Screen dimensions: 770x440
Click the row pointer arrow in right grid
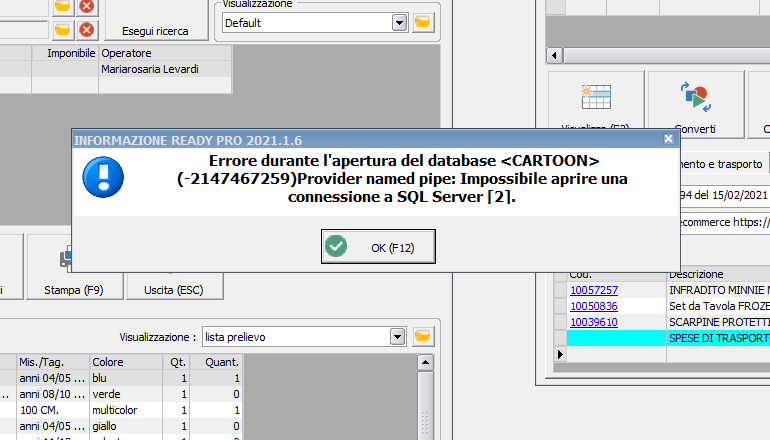(x=560, y=354)
